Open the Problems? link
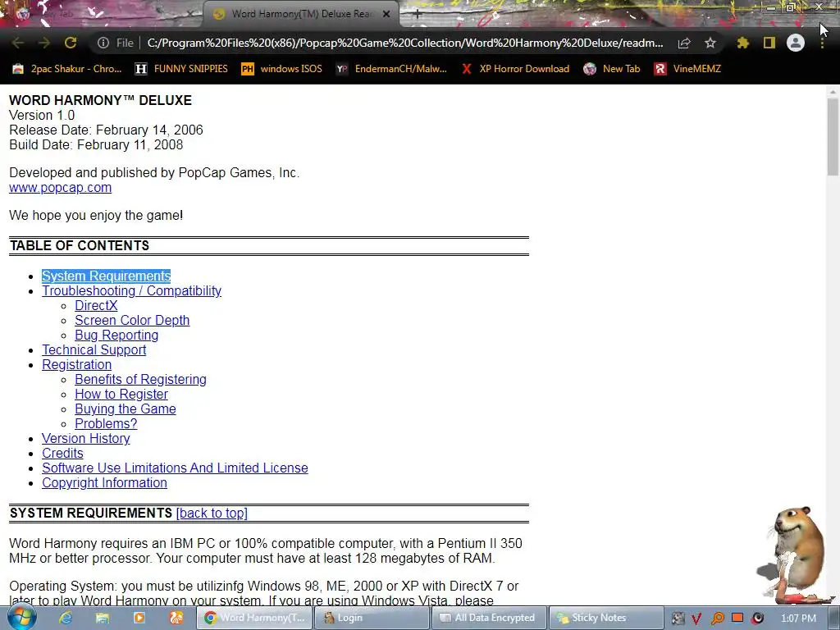The height and width of the screenshot is (630, 840). pos(106,424)
